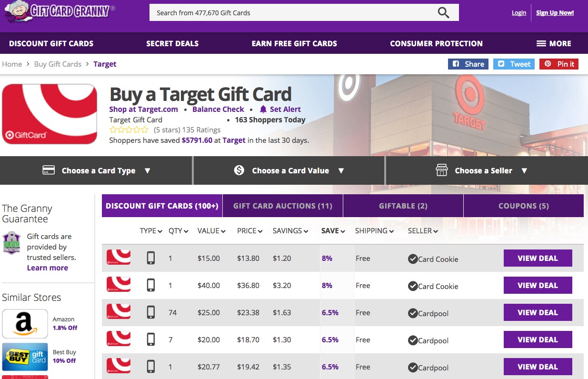Image resolution: width=588 pixels, height=379 pixels.
Task: Open the MORE hamburger menu
Action: [554, 43]
